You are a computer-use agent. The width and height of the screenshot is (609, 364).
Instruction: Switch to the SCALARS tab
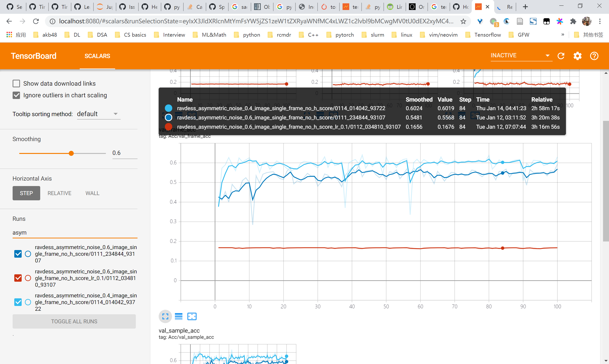click(x=97, y=56)
